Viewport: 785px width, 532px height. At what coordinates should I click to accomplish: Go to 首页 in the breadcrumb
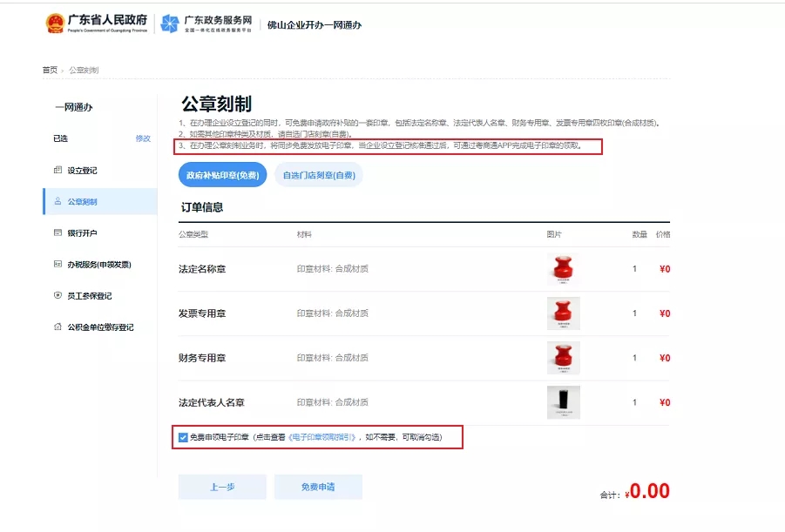(50, 70)
